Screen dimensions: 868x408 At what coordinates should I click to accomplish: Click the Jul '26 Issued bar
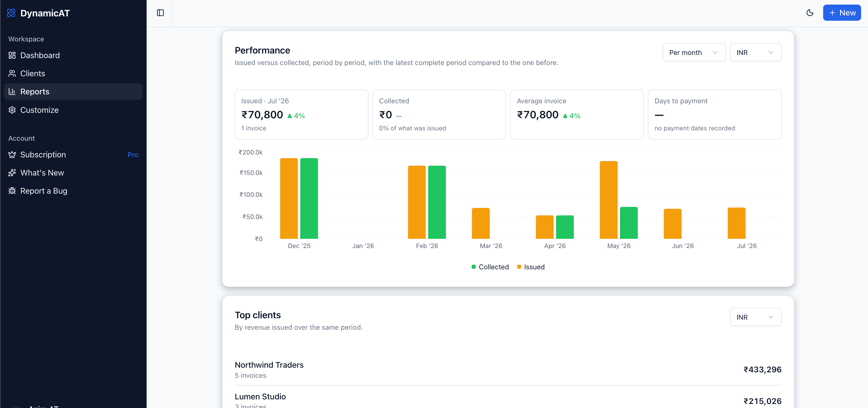coord(737,223)
